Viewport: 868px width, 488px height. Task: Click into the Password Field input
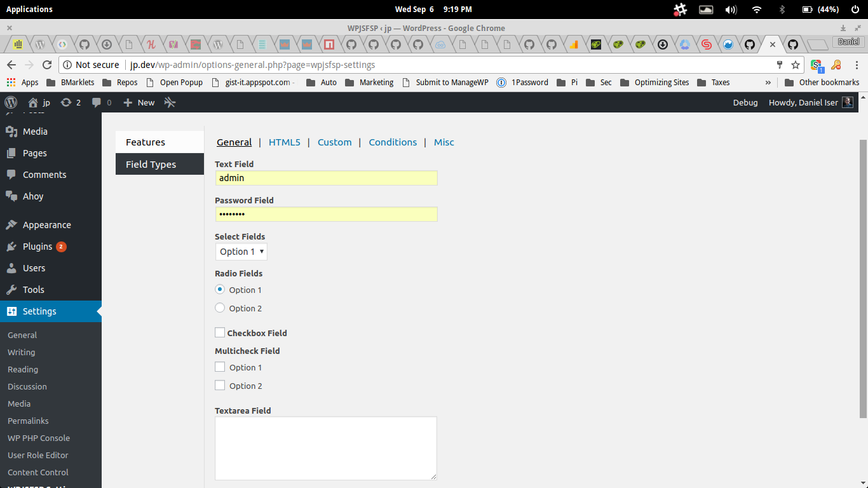pos(327,214)
